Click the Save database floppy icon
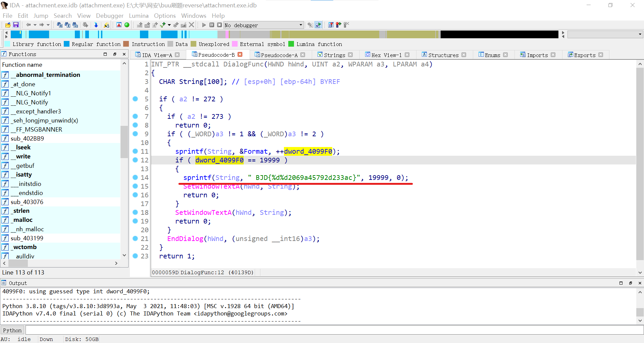The height and width of the screenshot is (343, 644). [x=16, y=25]
